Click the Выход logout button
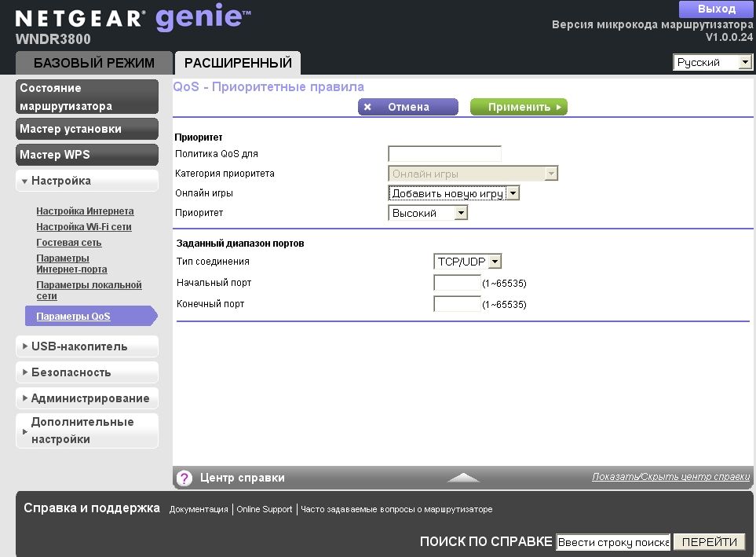The width and height of the screenshot is (756, 557). [716, 9]
